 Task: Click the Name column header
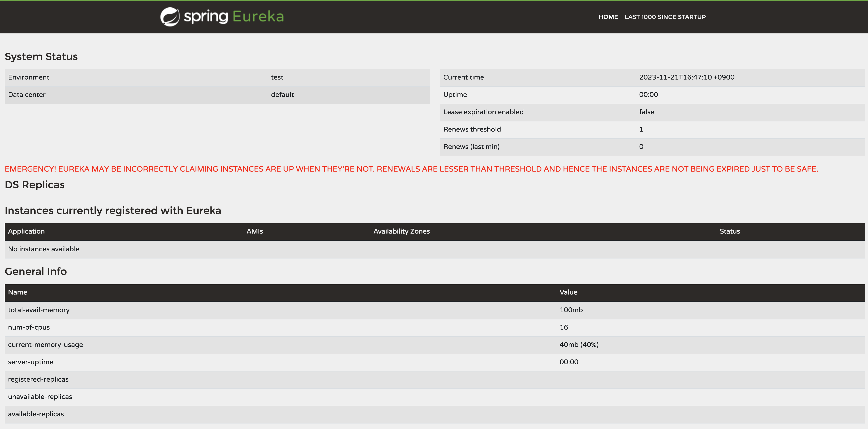point(18,292)
